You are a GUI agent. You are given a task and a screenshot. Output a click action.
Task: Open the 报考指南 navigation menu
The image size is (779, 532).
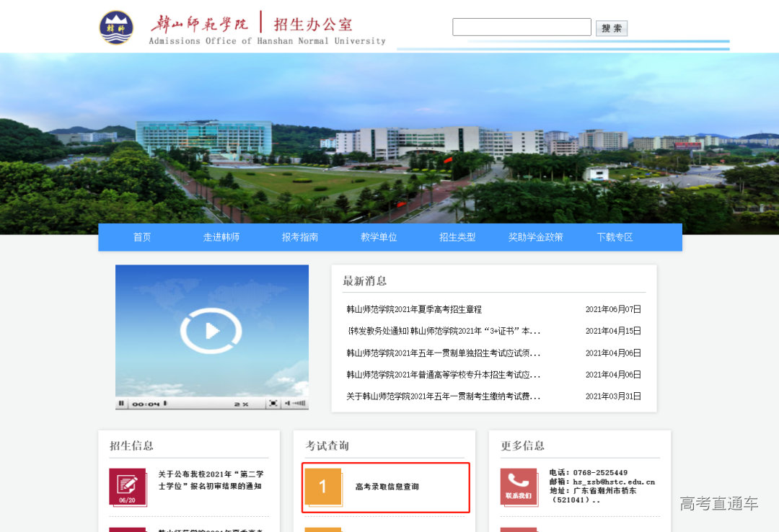[x=299, y=236]
